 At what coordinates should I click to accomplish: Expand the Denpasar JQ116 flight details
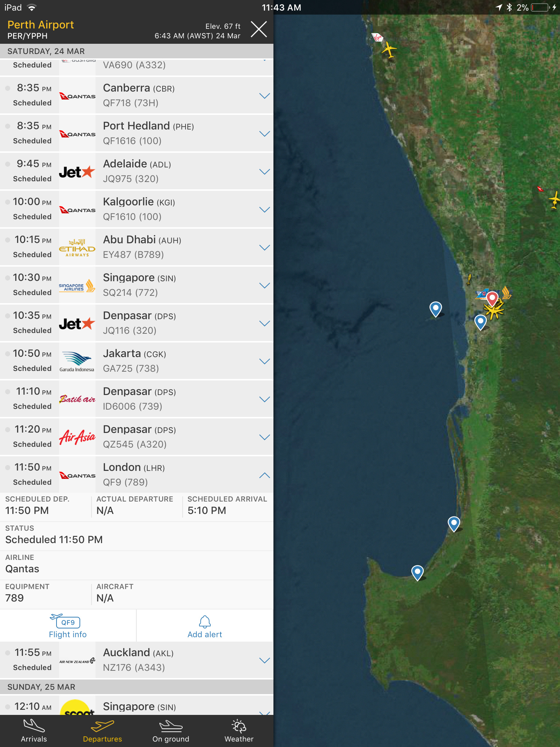tap(264, 324)
